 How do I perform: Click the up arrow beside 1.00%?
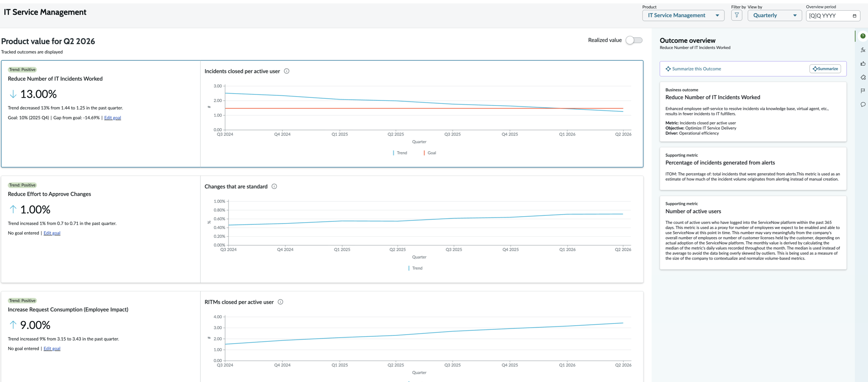[13, 209]
